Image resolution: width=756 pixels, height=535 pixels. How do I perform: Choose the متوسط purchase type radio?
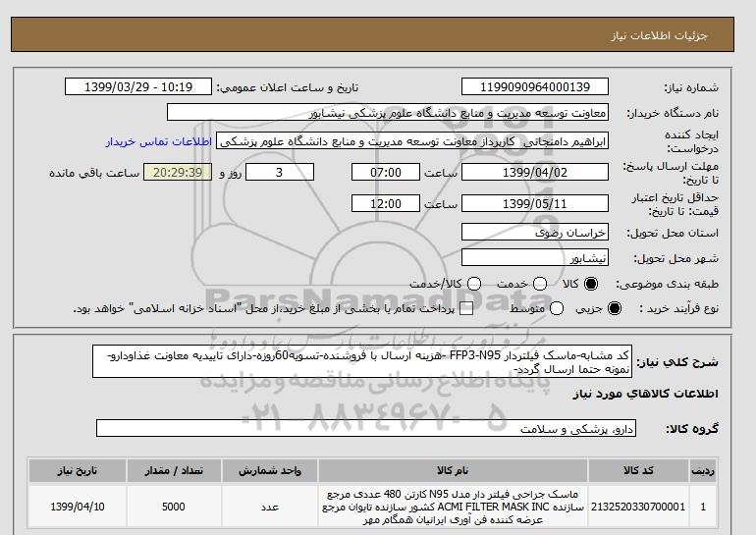(x=557, y=308)
